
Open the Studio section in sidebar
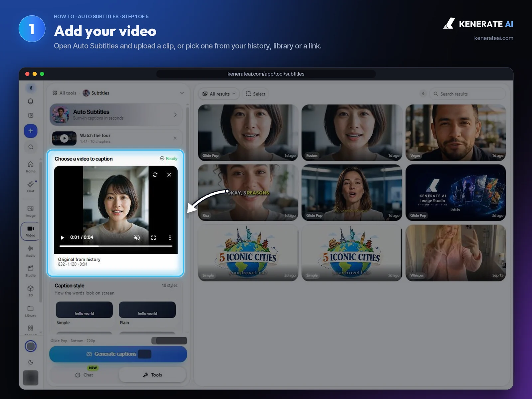pyautogui.click(x=31, y=271)
